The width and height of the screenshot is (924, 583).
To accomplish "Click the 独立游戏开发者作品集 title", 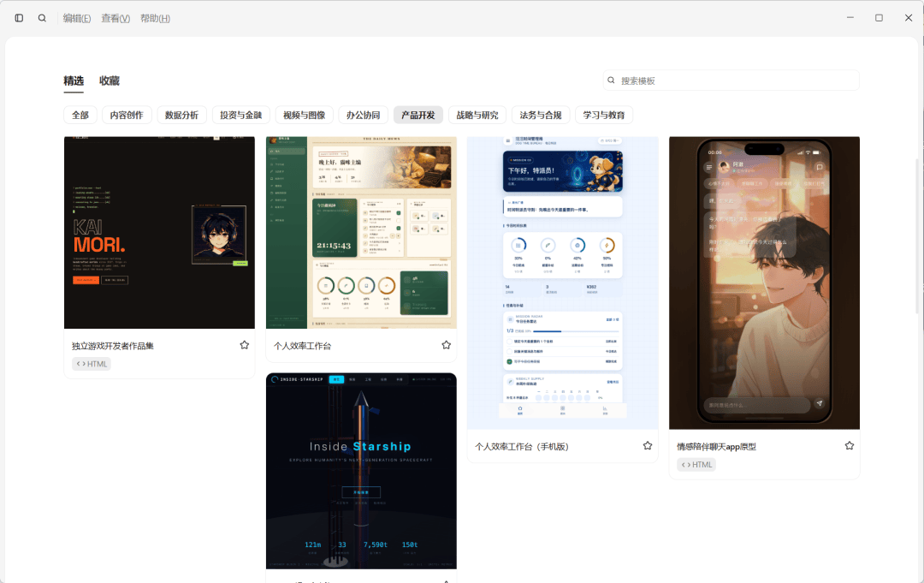I will [113, 346].
